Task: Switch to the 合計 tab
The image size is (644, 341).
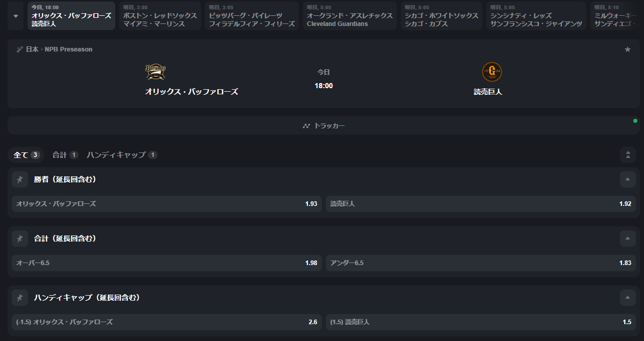Action: (65, 155)
